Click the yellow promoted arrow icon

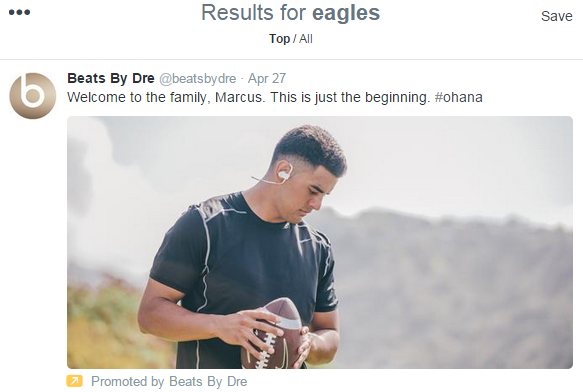tap(74, 381)
